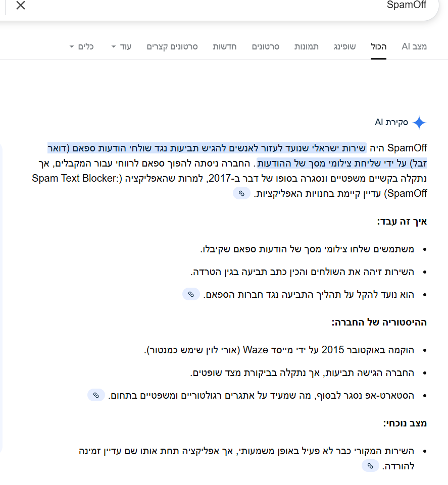Click citation icon after משפטיים בתחום bullet
The height and width of the screenshot is (485, 448).
[x=96, y=396]
